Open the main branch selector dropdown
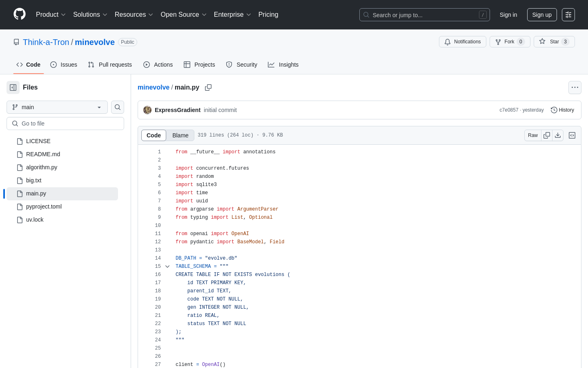The width and height of the screenshot is (588, 368). pos(57,107)
